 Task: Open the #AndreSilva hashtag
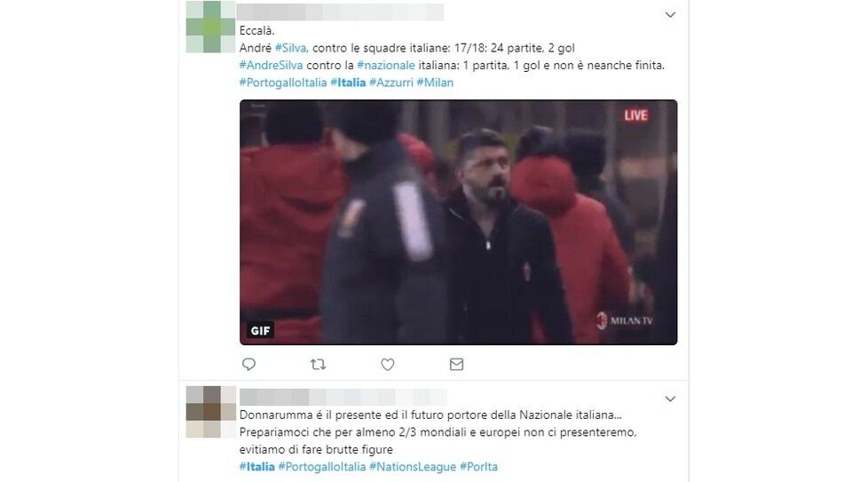tap(272, 66)
